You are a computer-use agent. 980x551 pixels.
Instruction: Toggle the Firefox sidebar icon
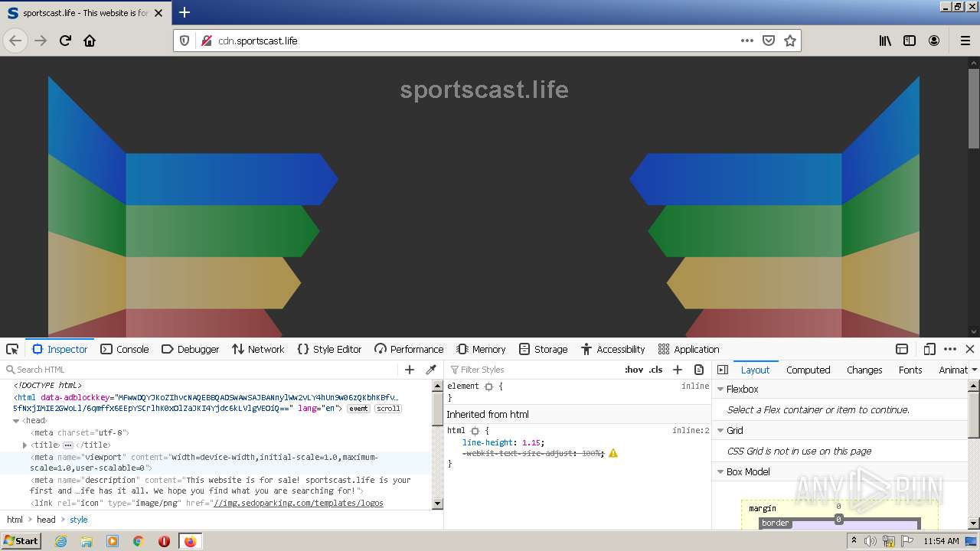(x=910, y=41)
